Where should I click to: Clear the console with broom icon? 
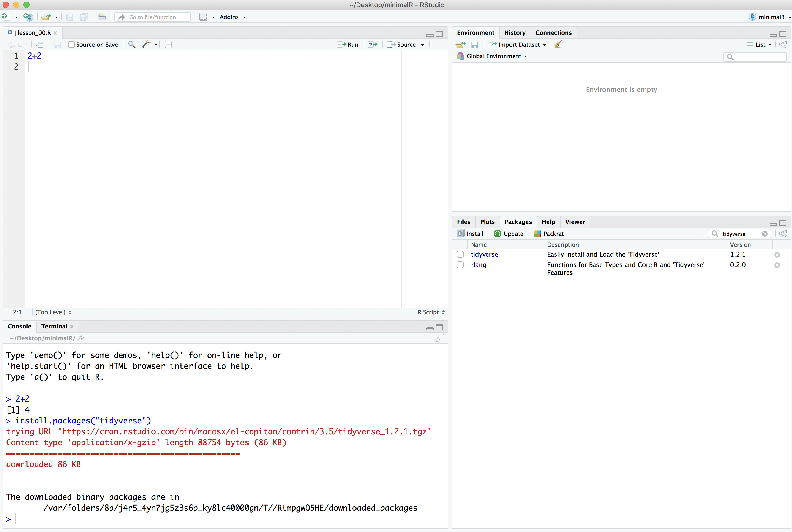(x=438, y=338)
